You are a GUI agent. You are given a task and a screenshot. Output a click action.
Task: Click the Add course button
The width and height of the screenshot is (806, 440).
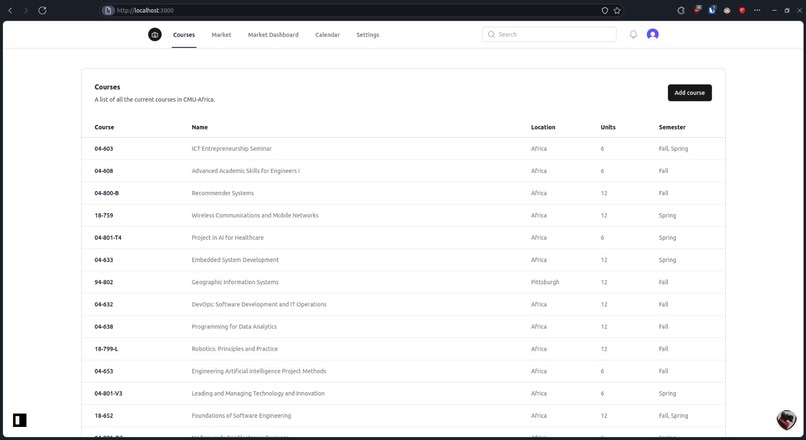tap(690, 93)
